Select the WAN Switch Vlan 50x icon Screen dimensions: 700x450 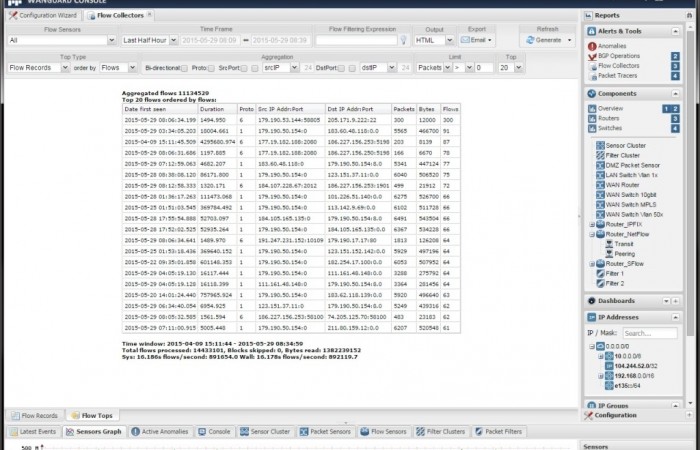point(600,214)
